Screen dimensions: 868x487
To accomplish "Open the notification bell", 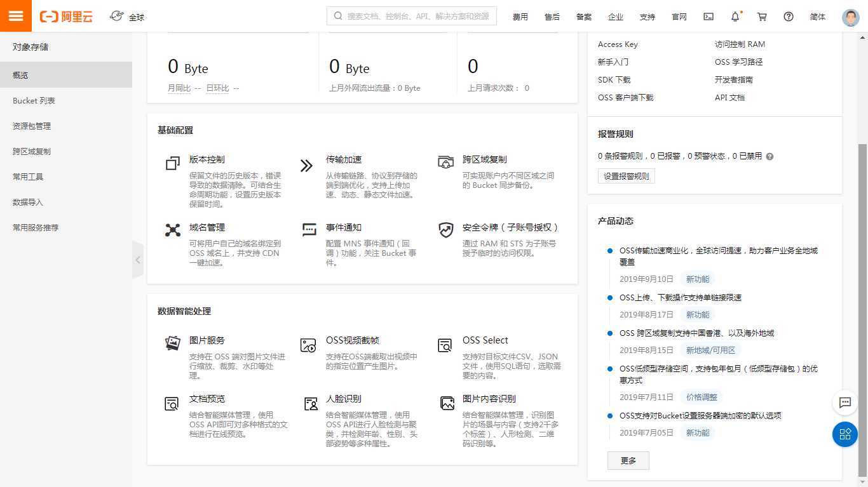I will coord(735,17).
